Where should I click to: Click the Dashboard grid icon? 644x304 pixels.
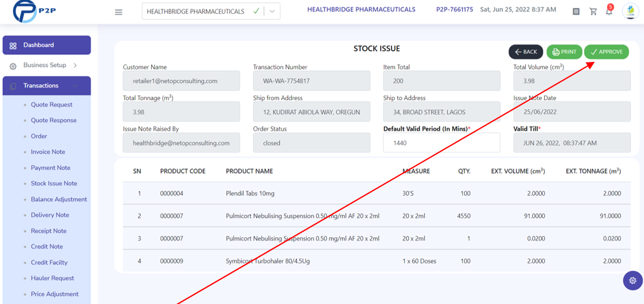(x=13, y=46)
